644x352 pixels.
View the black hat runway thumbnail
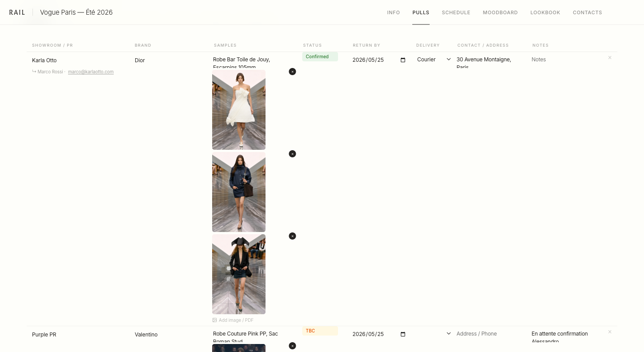(x=239, y=274)
